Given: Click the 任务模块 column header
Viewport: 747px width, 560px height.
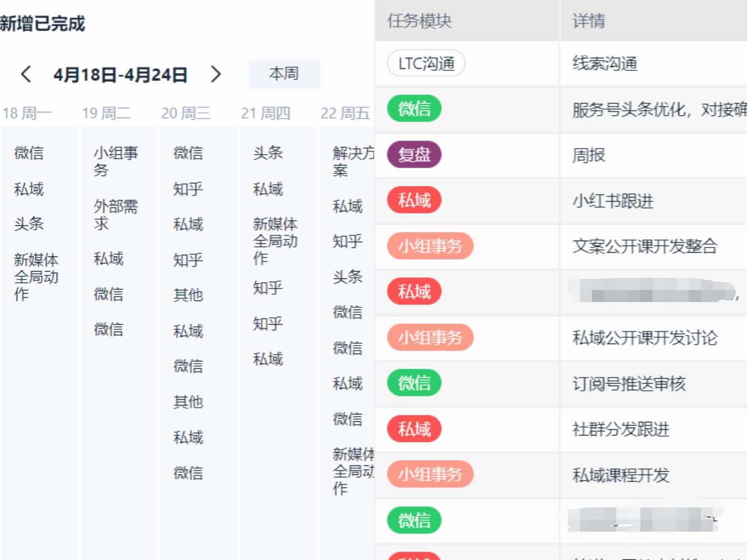Looking at the screenshot, I should click(x=467, y=20).
